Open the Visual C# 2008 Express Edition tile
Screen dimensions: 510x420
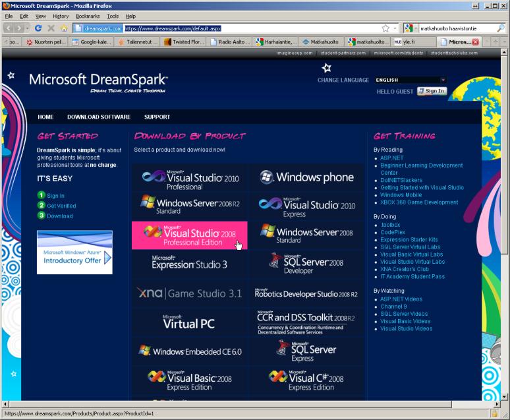pyautogui.click(x=306, y=380)
